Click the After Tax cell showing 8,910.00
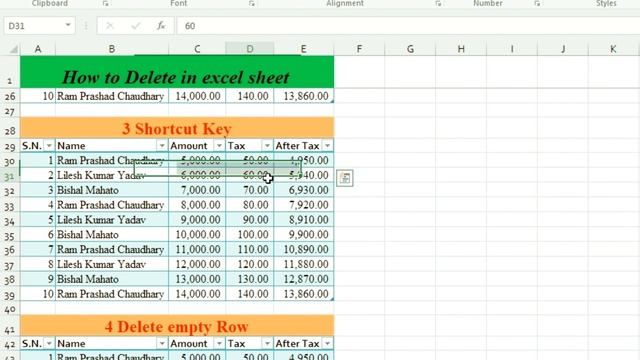The image size is (640, 360). pyautogui.click(x=304, y=220)
